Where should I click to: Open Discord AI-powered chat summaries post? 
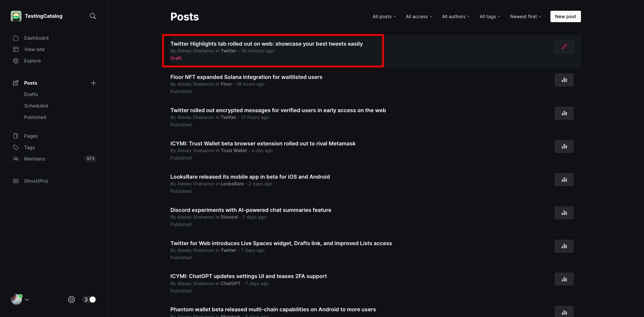point(251,210)
